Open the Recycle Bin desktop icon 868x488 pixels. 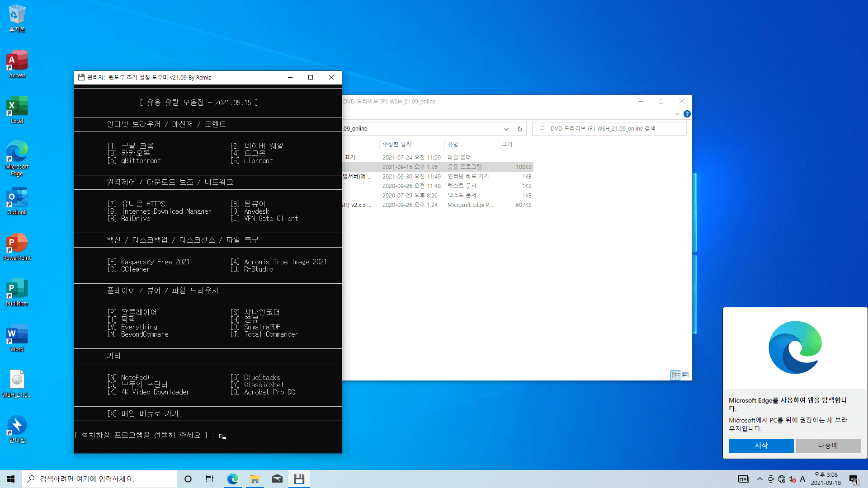tap(17, 19)
